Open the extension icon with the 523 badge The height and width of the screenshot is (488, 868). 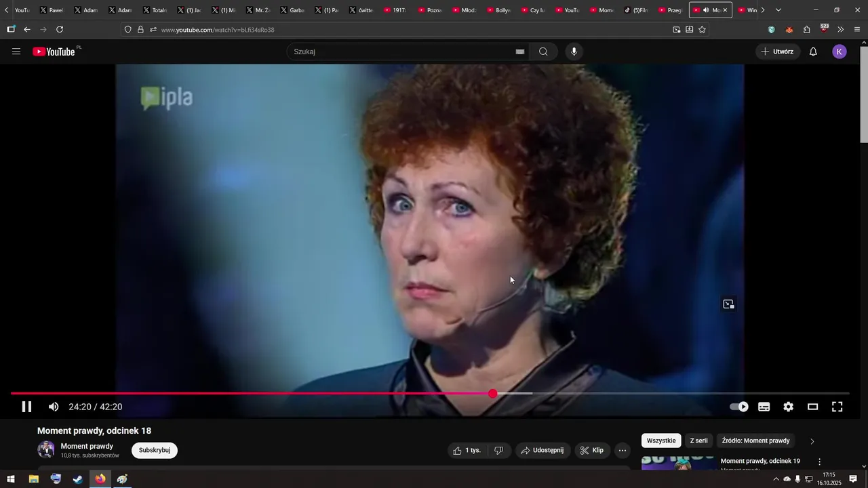[x=824, y=29]
